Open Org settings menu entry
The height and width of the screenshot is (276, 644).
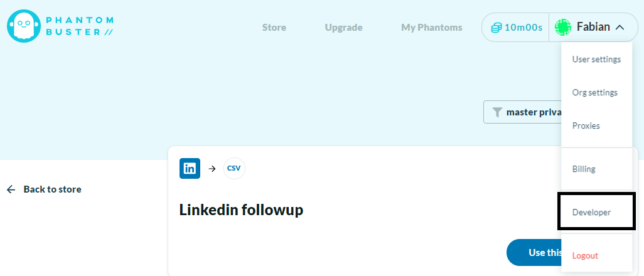click(x=594, y=93)
